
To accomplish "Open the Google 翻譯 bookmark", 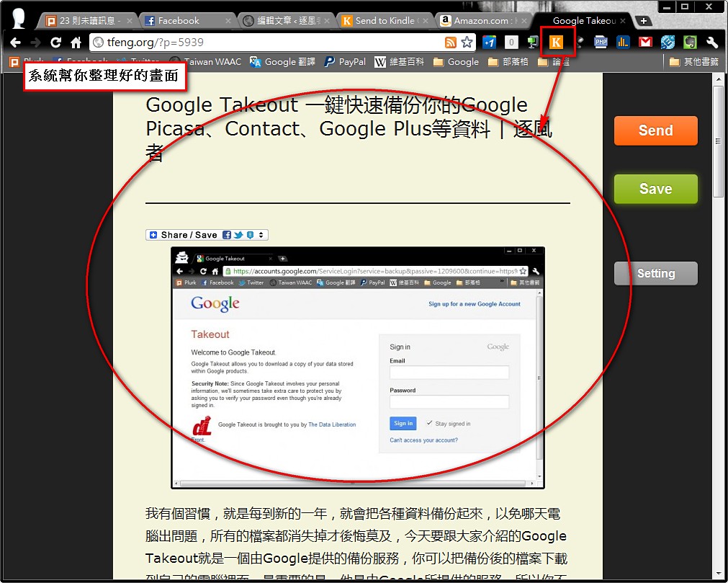I will 282,62.
